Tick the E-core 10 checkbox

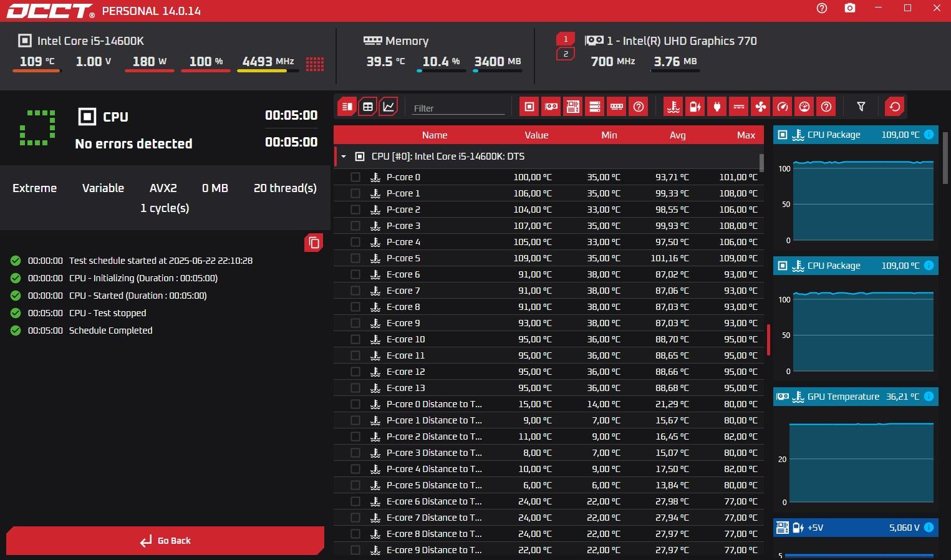[x=355, y=339]
